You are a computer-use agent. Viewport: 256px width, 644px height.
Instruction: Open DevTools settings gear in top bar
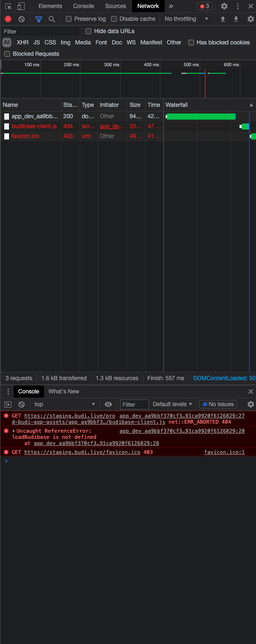point(224,6)
